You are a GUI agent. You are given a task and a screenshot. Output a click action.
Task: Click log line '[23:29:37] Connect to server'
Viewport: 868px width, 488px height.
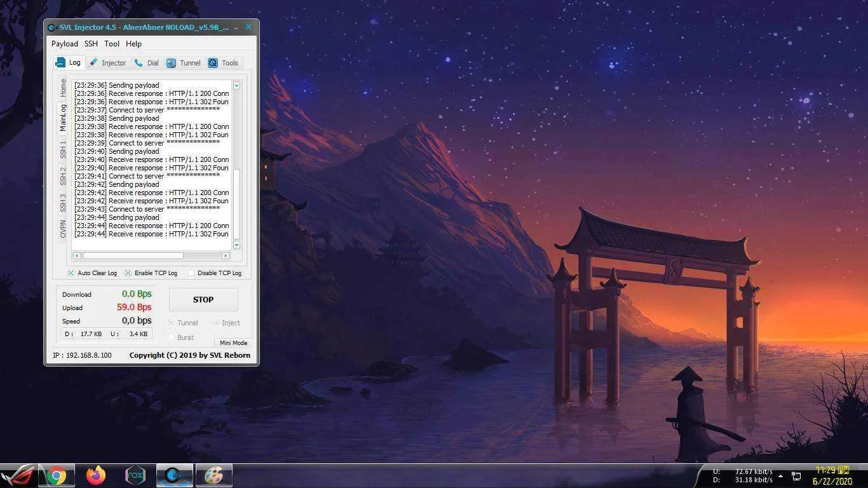coord(147,110)
